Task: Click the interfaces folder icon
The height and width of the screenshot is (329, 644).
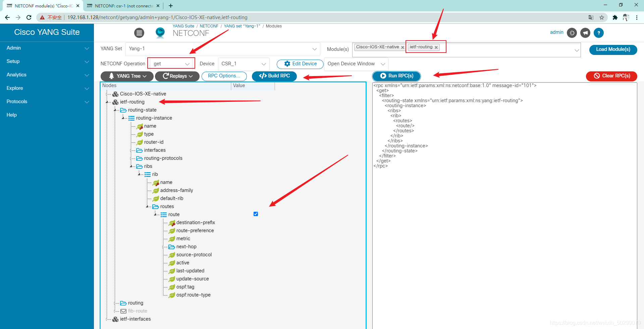Action: click(x=140, y=150)
